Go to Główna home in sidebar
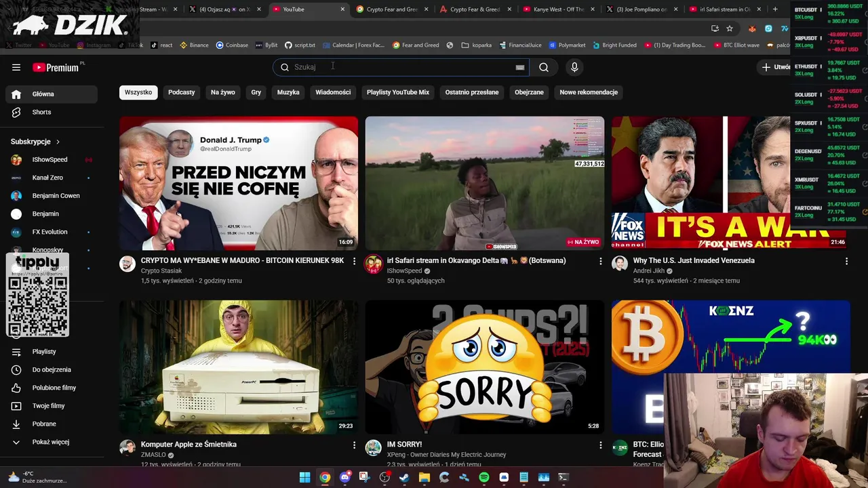Screen dimensions: 868x488 pos(52,94)
